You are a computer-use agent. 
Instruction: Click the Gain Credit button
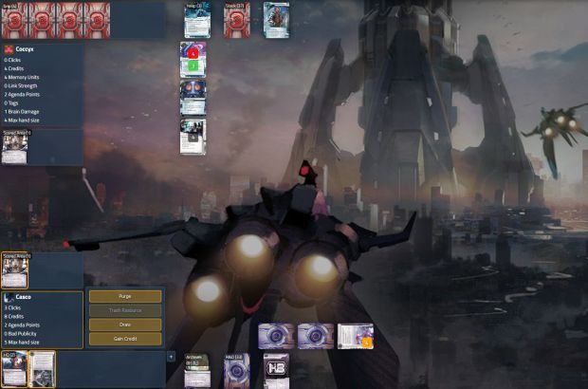tap(125, 339)
